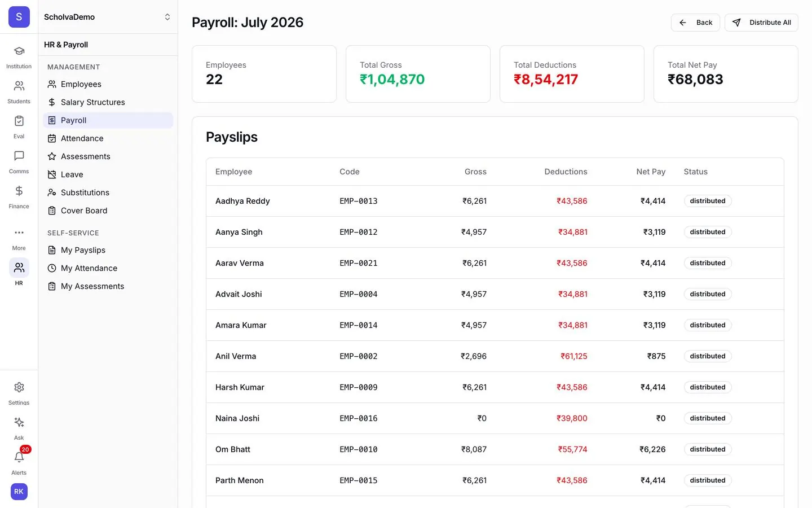Click the HR & Payroll panel heading
Screen dimensions: 812x508
(x=66, y=45)
